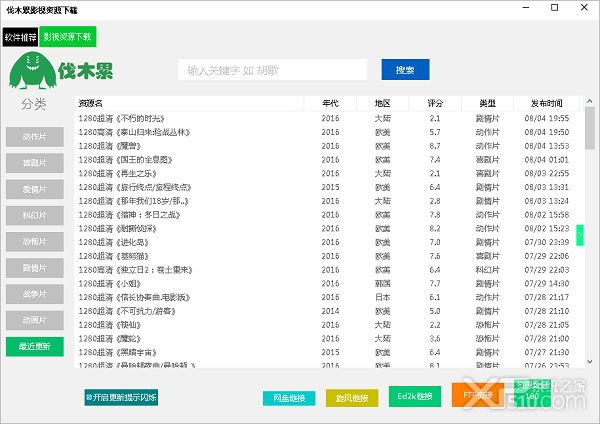Toggle 开启更新提示闪烁 update flash option

pyautogui.click(x=121, y=398)
